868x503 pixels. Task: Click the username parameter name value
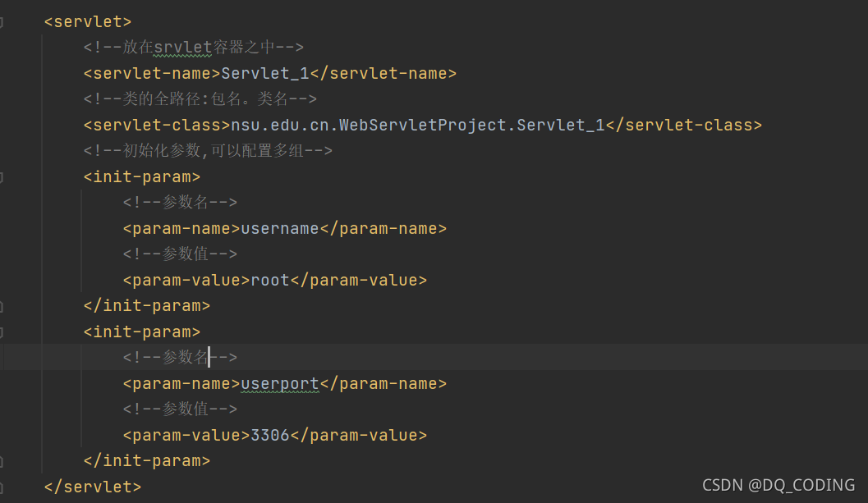pyautogui.click(x=279, y=228)
